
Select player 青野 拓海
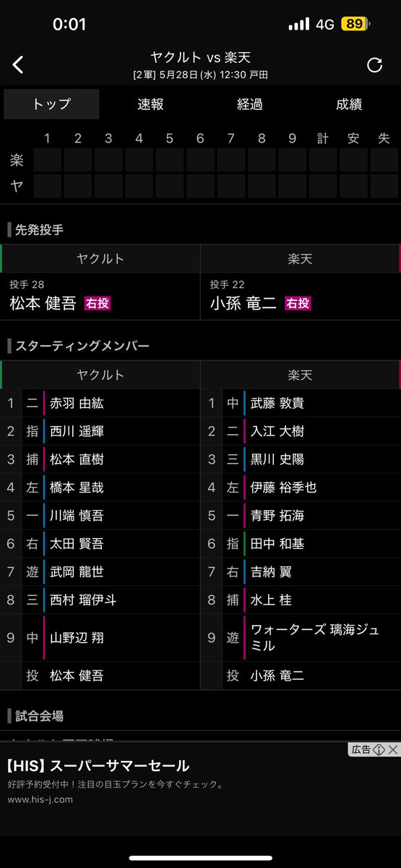click(x=277, y=516)
